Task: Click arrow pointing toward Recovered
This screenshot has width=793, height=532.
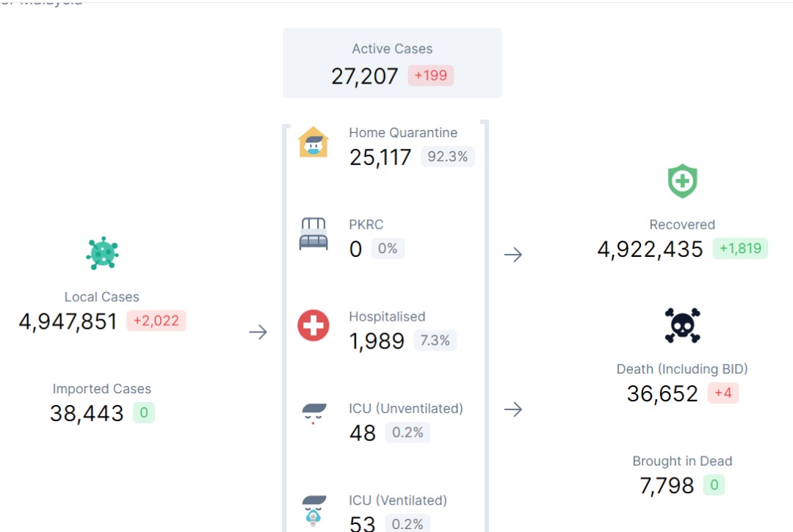Action: click(513, 255)
